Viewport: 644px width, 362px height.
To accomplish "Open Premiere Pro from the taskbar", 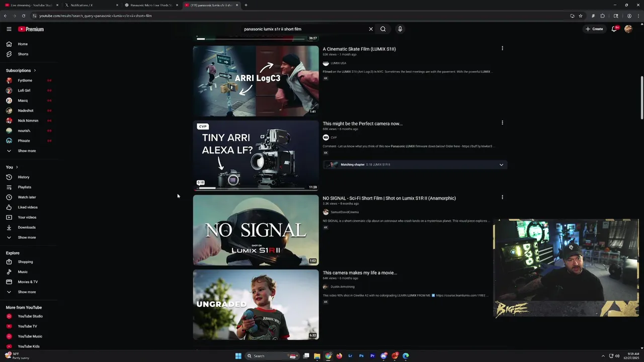I will [372, 356].
